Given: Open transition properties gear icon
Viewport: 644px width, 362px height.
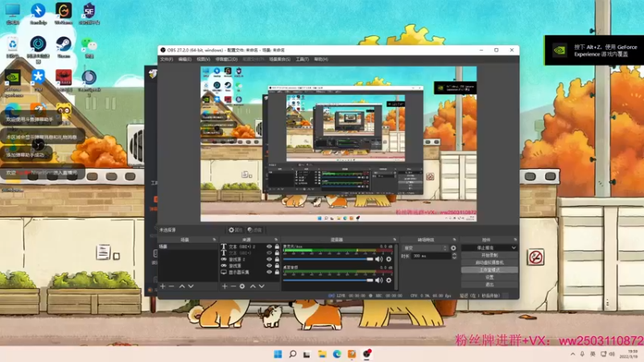Looking at the screenshot, I should tap(453, 248).
